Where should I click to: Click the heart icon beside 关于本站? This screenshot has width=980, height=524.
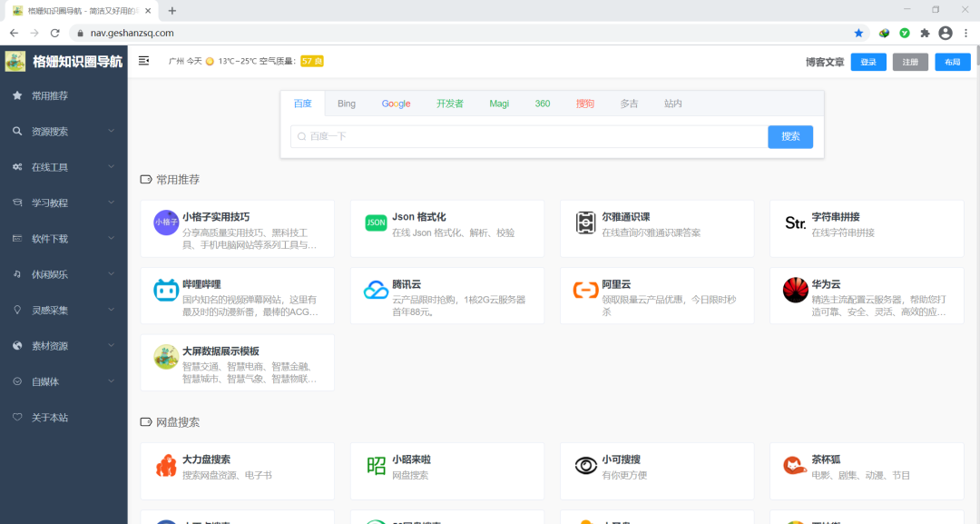17,417
